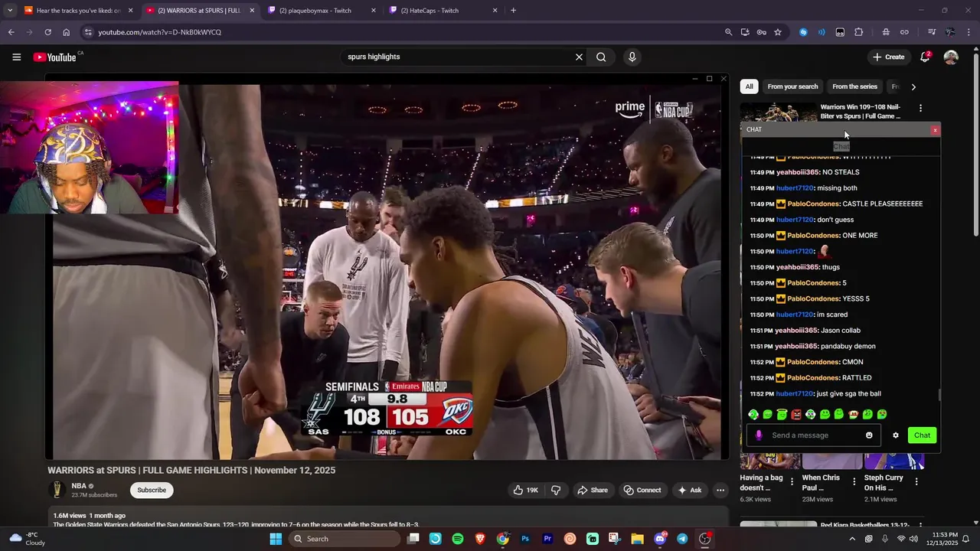Open the YouTube hamburger guide menu
The image size is (980, 551).
point(16,57)
